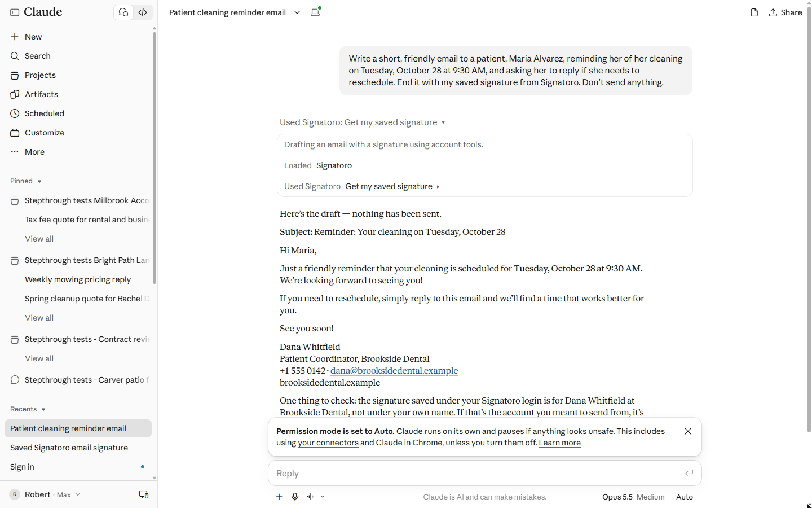This screenshot has height=508, width=812.
Task: Open Search in sidebar
Action: point(77,56)
